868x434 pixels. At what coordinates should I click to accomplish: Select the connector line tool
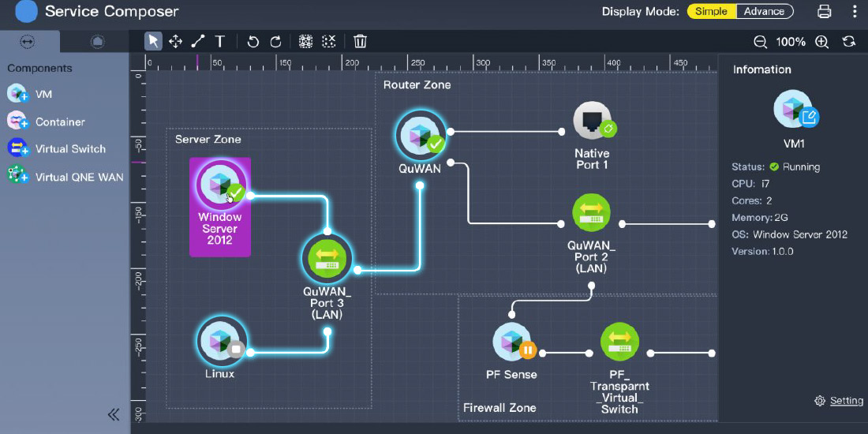click(x=197, y=41)
